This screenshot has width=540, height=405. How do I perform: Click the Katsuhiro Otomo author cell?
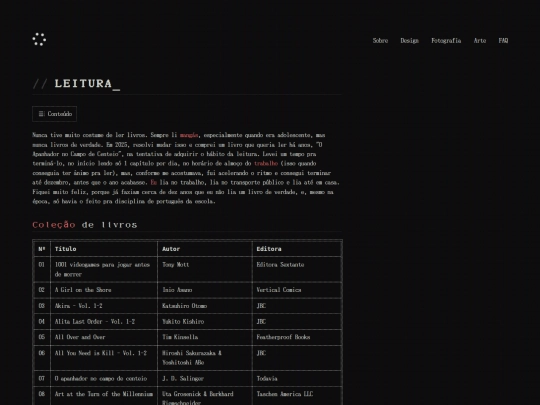[x=205, y=306]
